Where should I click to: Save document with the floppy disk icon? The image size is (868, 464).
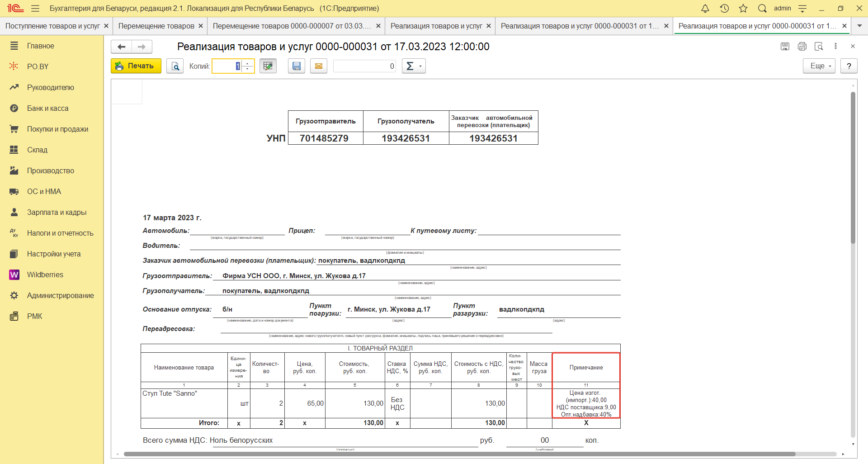(x=297, y=66)
